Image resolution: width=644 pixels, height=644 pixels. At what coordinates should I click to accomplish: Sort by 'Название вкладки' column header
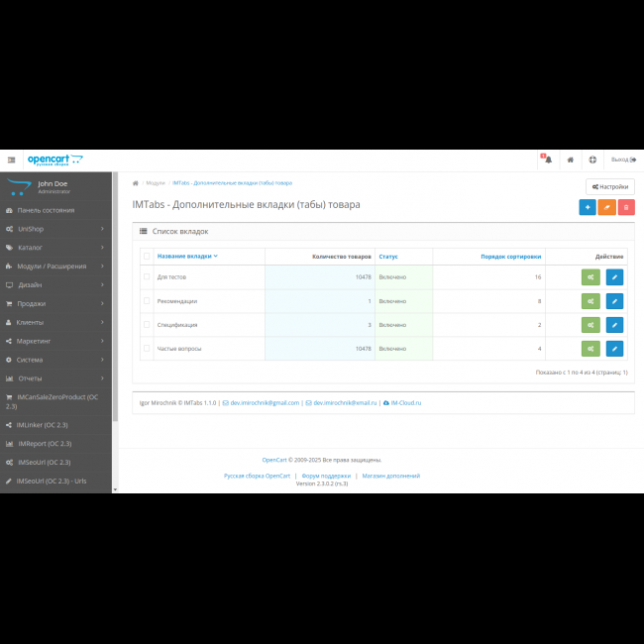185,256
